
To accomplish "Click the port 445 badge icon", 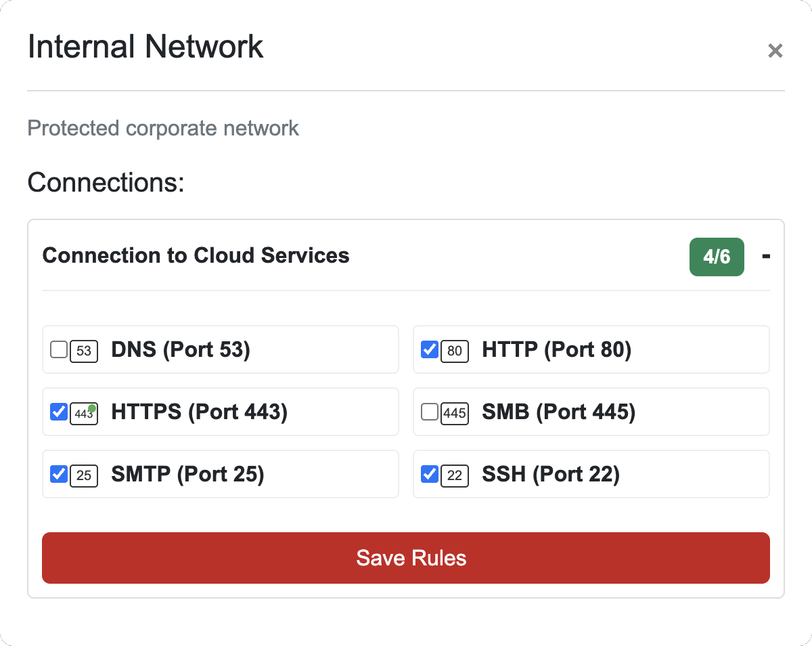I will click(455, 413).
